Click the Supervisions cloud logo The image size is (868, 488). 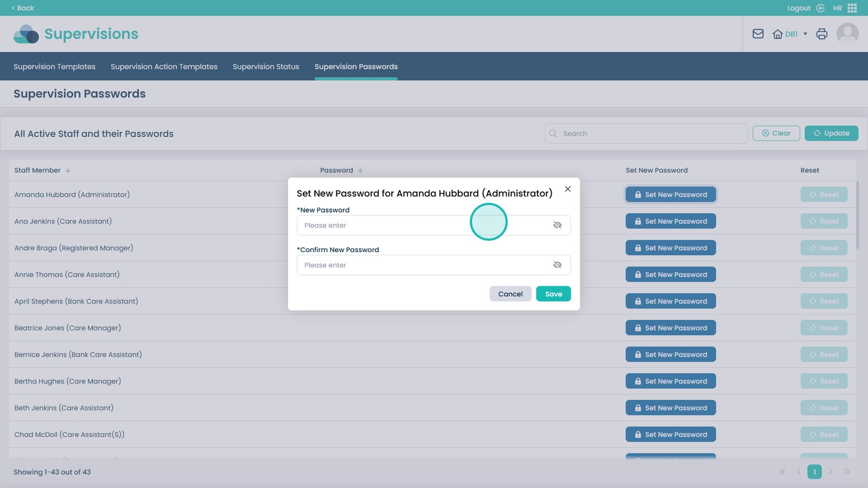(26, 34)
